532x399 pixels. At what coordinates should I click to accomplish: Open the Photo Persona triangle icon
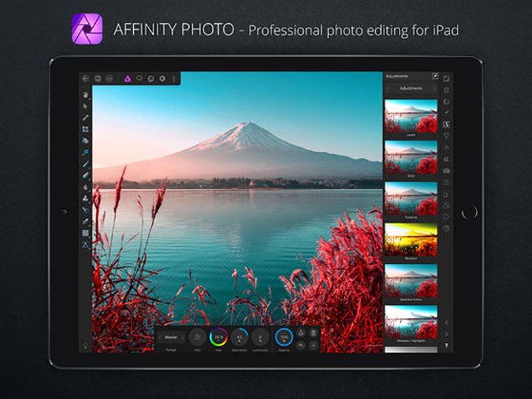(x=127, y=78)
